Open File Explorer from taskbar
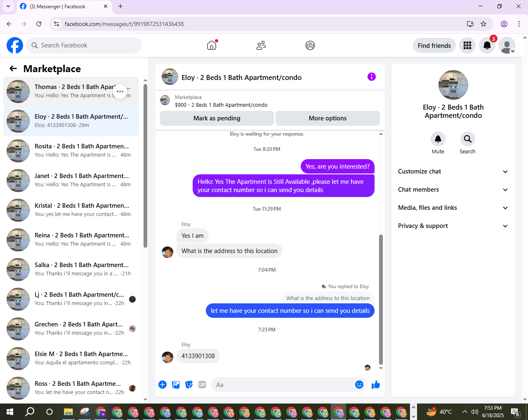 pyautogui.click(x=68, y=412)
